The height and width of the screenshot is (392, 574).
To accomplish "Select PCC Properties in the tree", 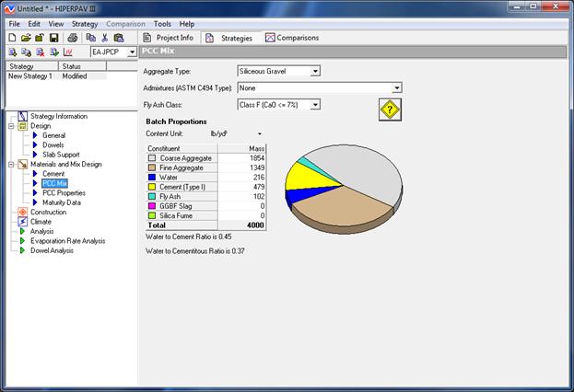I will 64,192.
